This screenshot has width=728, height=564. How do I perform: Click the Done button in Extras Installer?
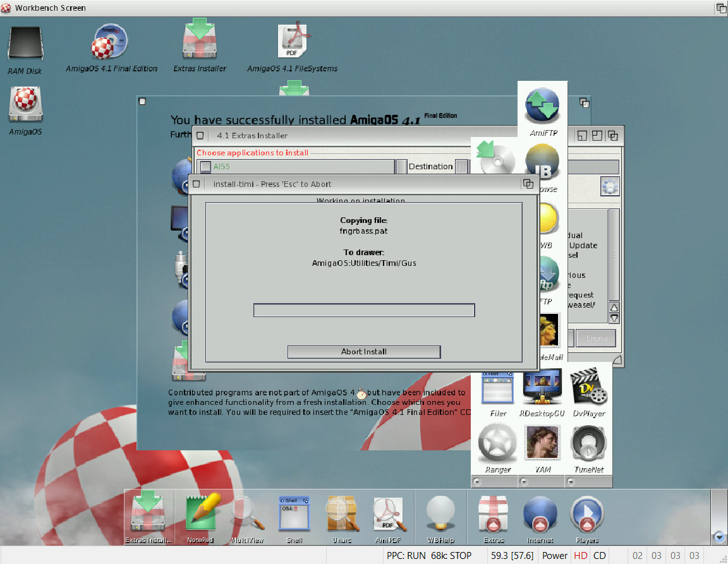coord(596,338)
